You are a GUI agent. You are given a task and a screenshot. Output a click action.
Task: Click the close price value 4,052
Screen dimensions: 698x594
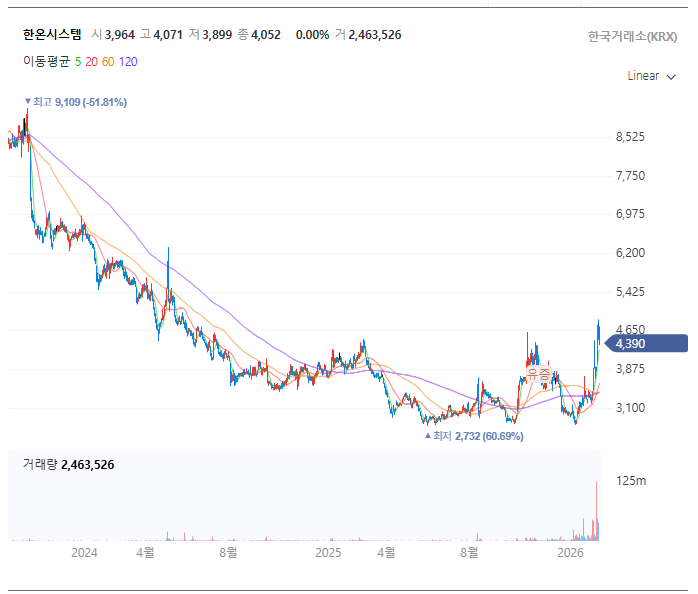(x=266, y=35)
